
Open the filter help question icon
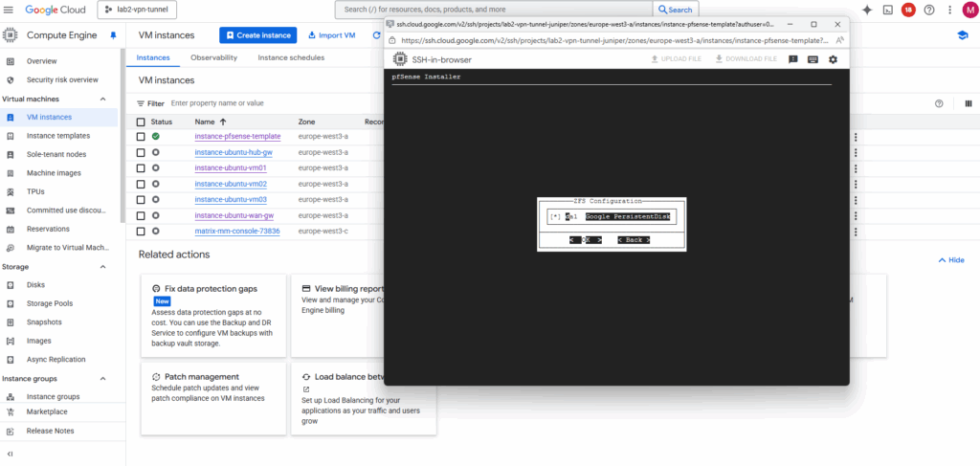coord(939,103)
